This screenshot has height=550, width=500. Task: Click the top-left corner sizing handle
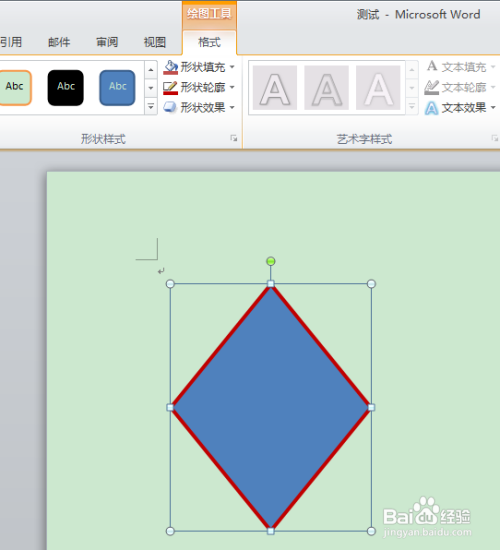pos(170,284)
